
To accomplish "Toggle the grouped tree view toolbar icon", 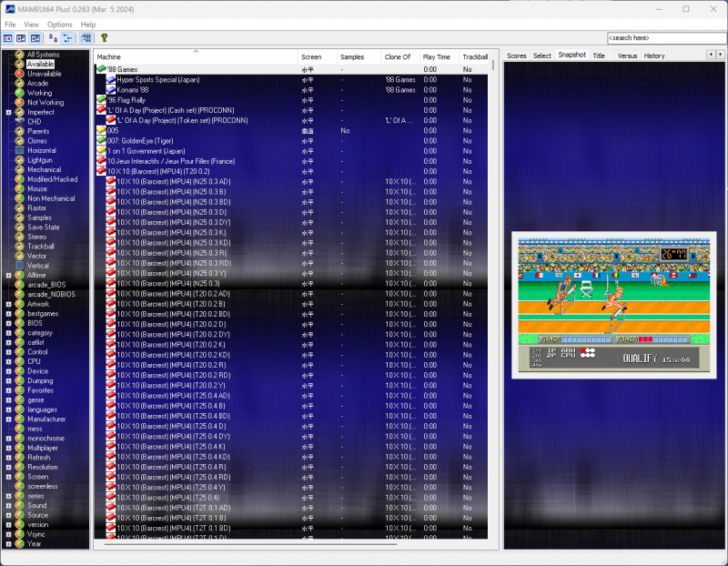I will [67, 38].
